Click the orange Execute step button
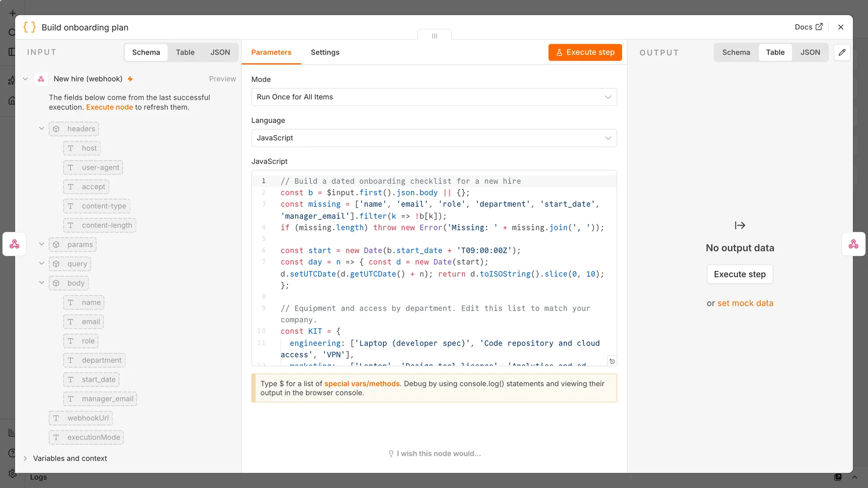This screenshot has height=488, width=868. point(585,52)
